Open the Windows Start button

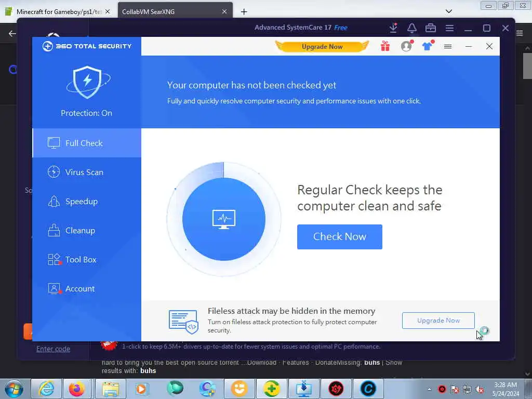pos(14,389)
